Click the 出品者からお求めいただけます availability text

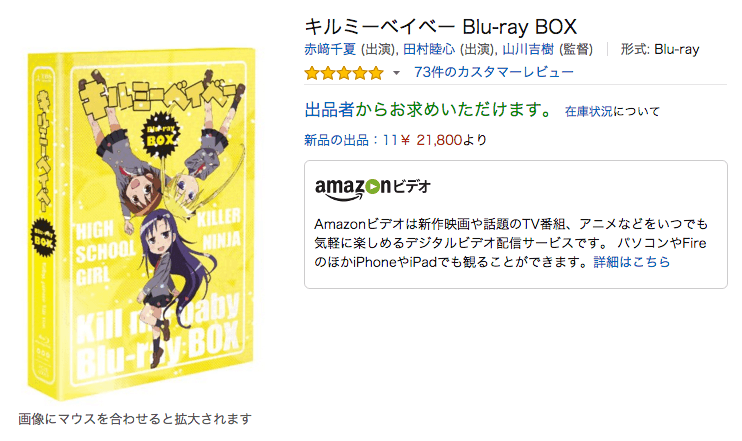click(x=428, y=110)
